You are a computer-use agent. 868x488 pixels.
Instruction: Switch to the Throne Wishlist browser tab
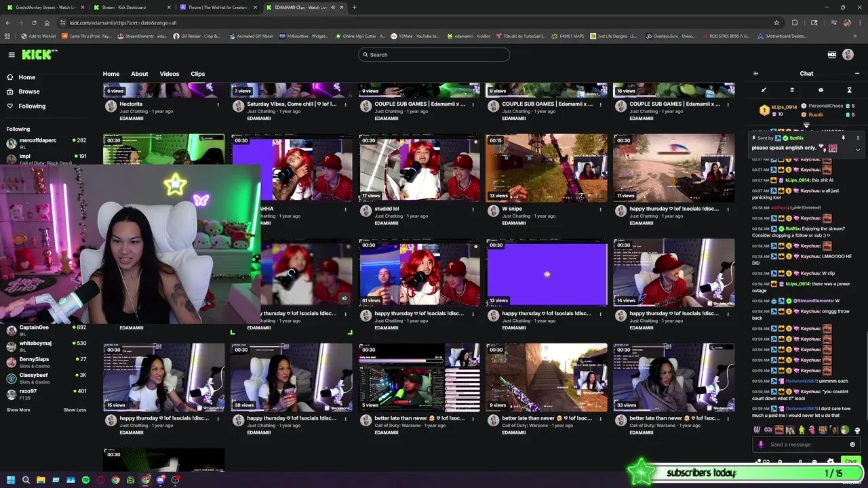pyautogui.click(x=217, y=7)
